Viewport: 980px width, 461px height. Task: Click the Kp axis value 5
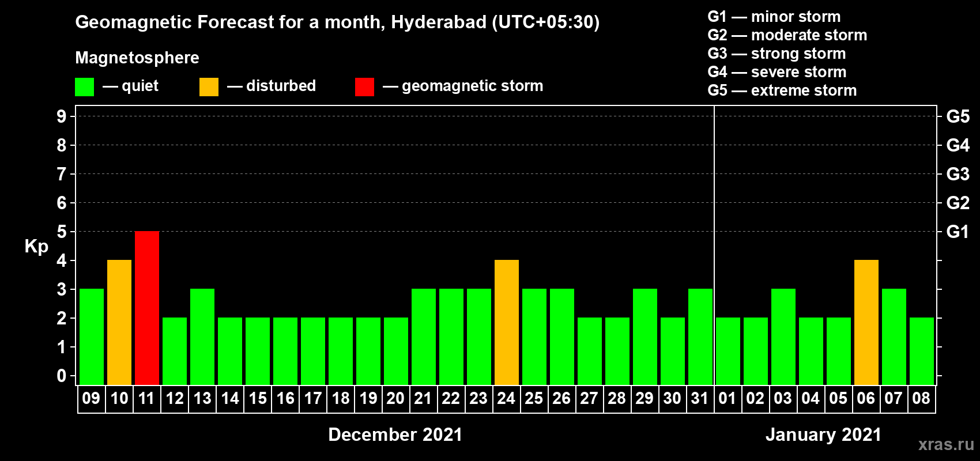[x=62, y=232]
